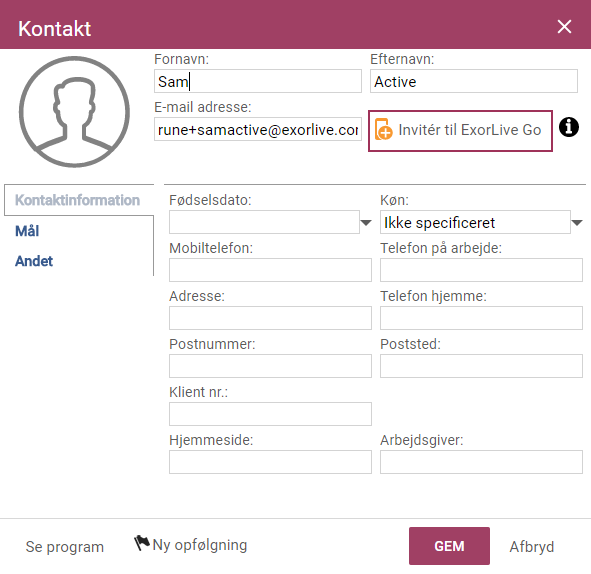Open Se program link
Screen dimensions: 591x574
click(x=64, y=546)
